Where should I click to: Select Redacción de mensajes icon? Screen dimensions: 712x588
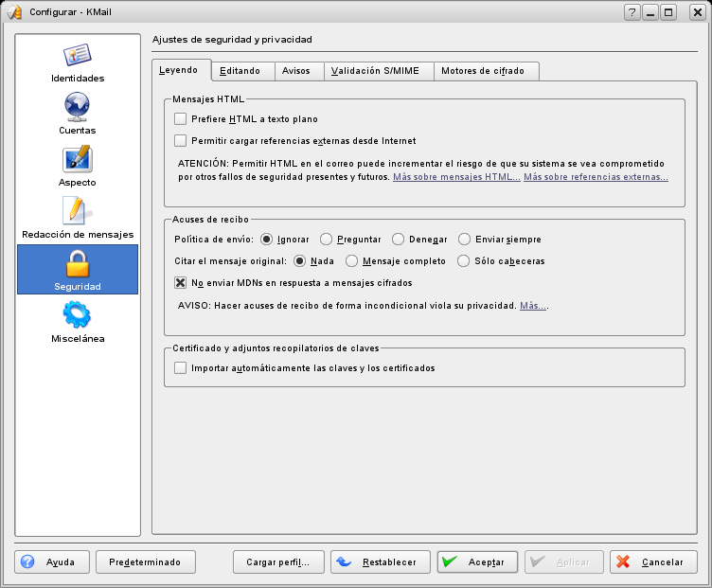(x=77, y=210)
